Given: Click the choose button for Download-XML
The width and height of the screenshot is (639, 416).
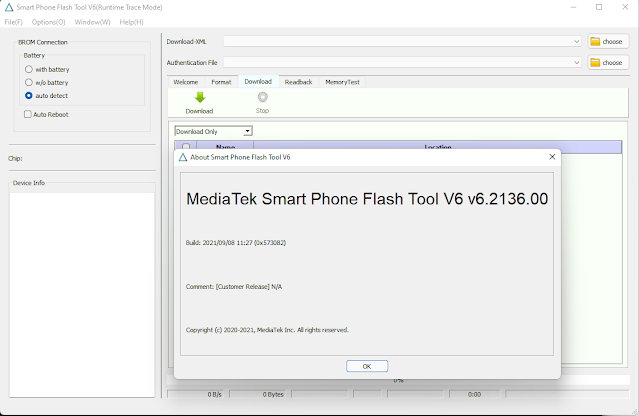Looking at the screenshot, I should pyautogui.click(x=608, y=42).
